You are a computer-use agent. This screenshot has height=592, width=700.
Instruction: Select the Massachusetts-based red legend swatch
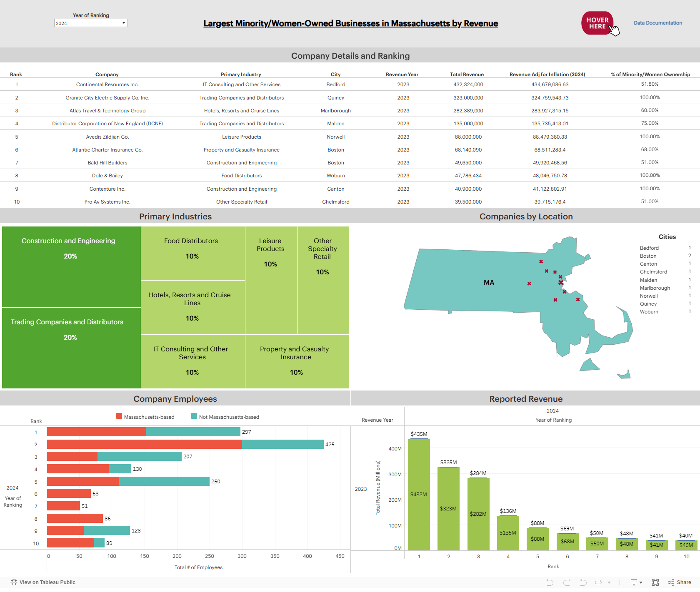(119, 416)
